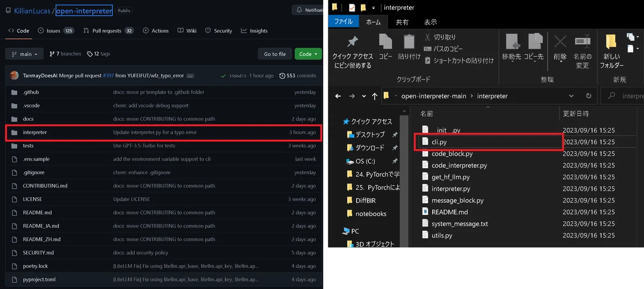Open the open-interpreter repository name link
This screenshot has width=644, height=289.
click(x=84, y=10)
